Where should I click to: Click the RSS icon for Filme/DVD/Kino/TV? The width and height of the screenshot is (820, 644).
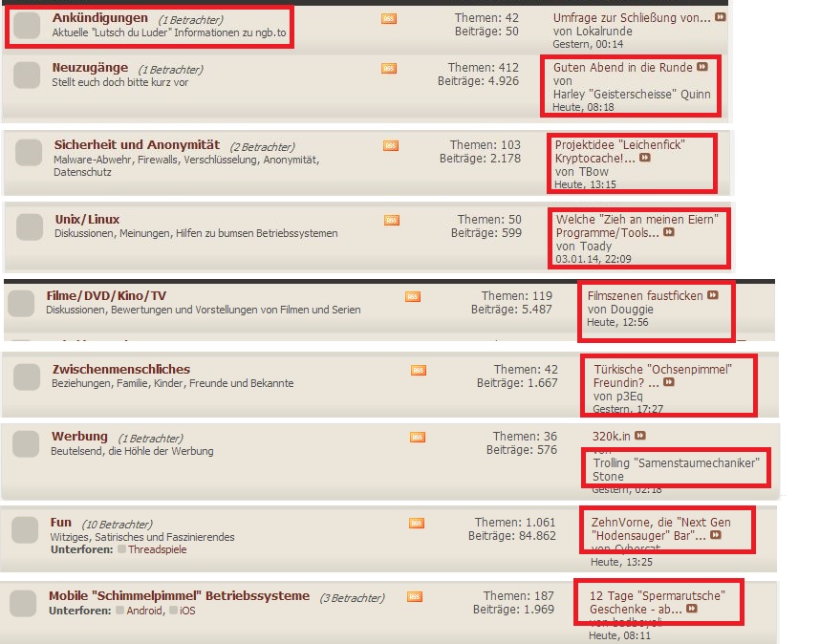pyautogui.click(x=413, y=296)
